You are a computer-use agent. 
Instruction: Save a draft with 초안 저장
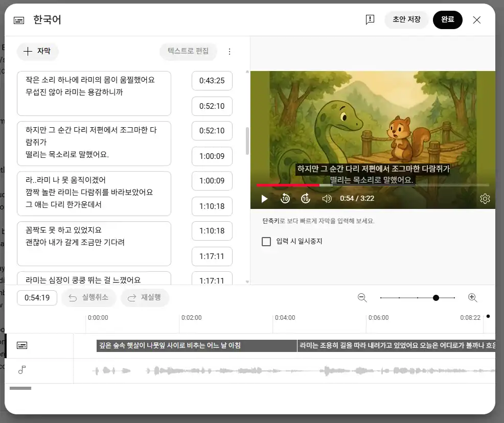pos(406,19)
